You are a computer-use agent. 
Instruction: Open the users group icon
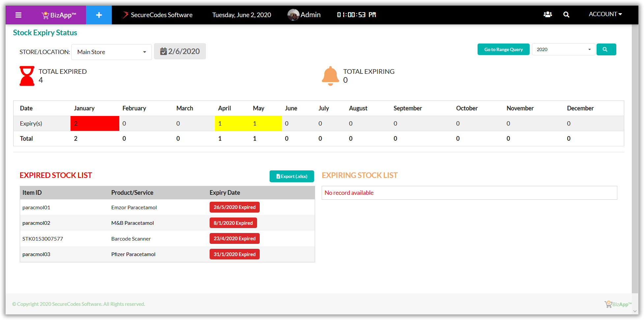(547, 15)
